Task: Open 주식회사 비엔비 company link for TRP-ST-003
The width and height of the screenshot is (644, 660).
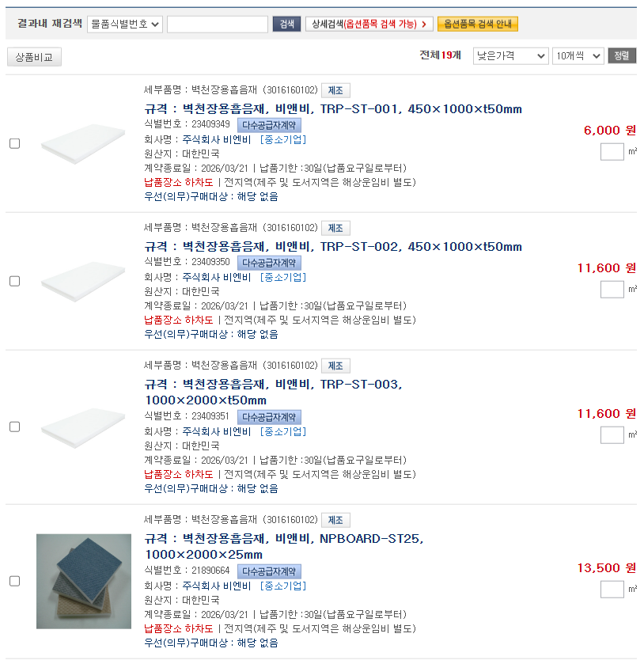Action: point(216,431)
